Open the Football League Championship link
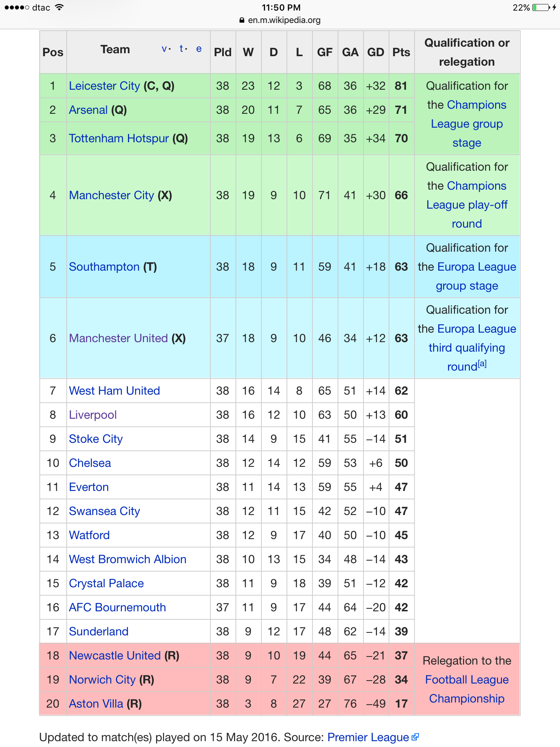Viewport: 560px width, 747px height. [x=467, y=689]
